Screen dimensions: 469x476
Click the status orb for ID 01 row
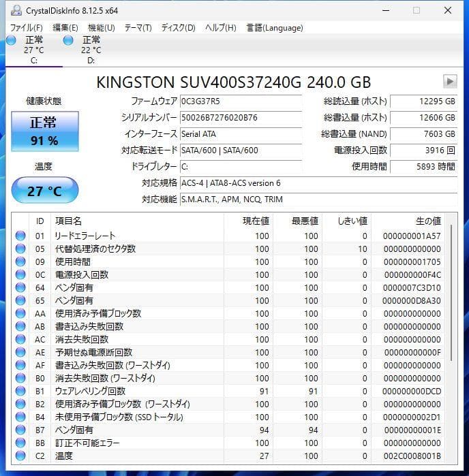tap(20, 236)
